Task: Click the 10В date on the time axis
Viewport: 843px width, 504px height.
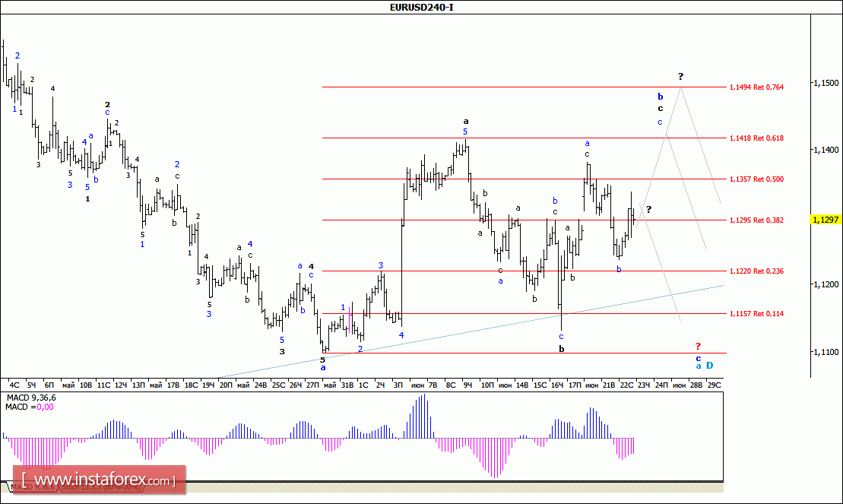Action: (x=85, y=385)
